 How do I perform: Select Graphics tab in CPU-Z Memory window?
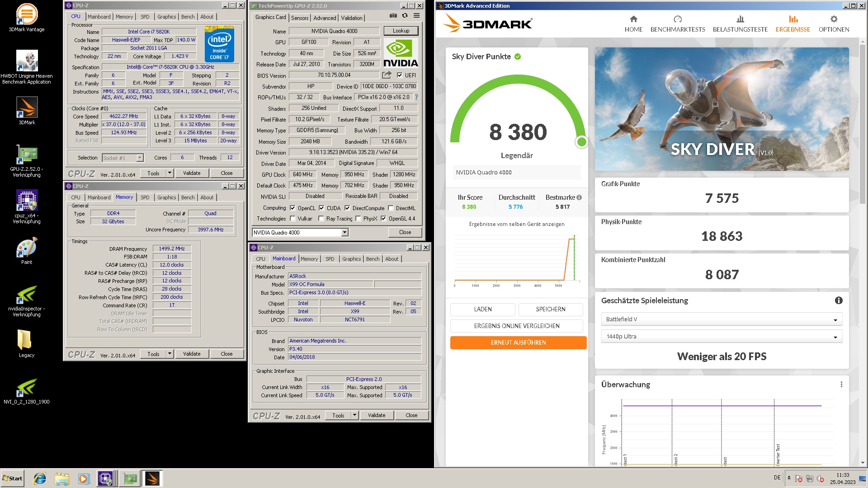pos(167,197)
